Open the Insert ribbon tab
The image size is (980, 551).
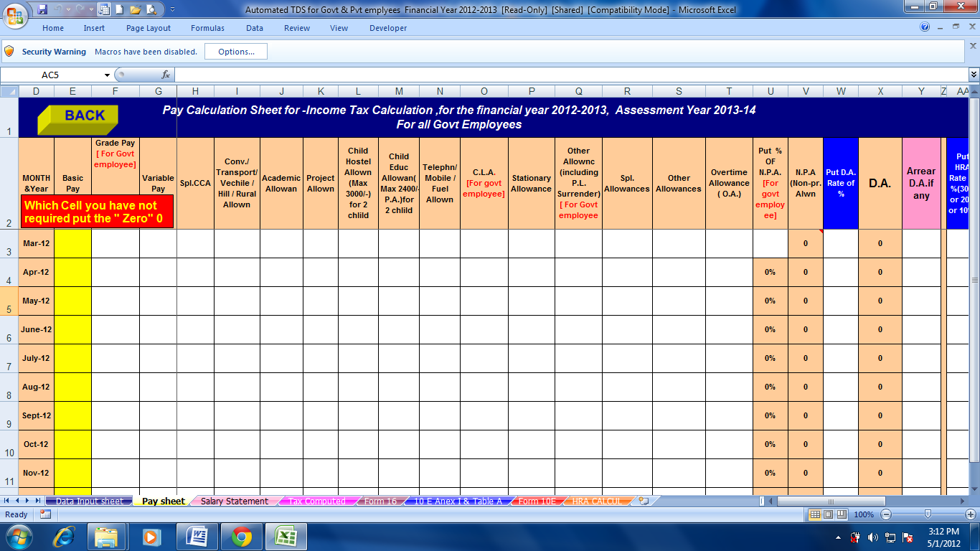(x=94, y=28)
